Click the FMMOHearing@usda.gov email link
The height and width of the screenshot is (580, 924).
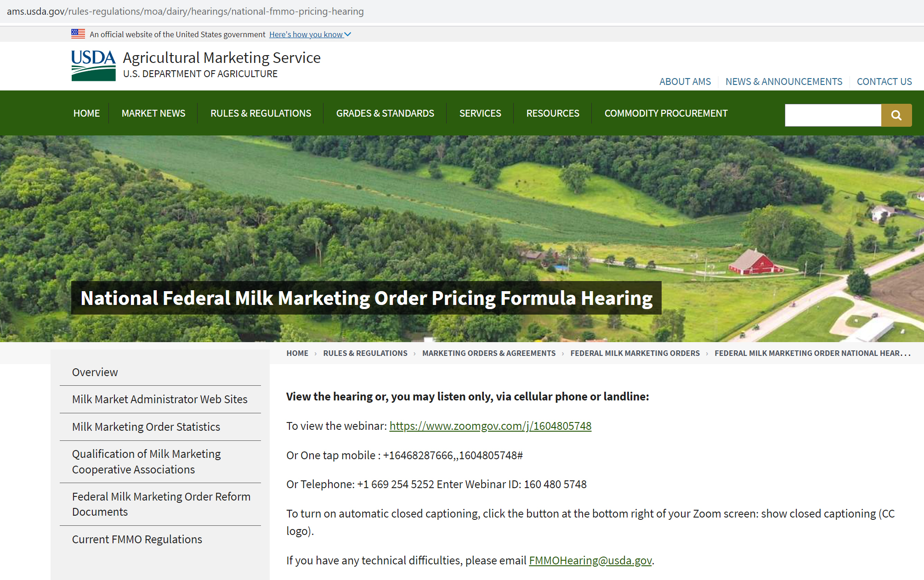click(590, 561)
